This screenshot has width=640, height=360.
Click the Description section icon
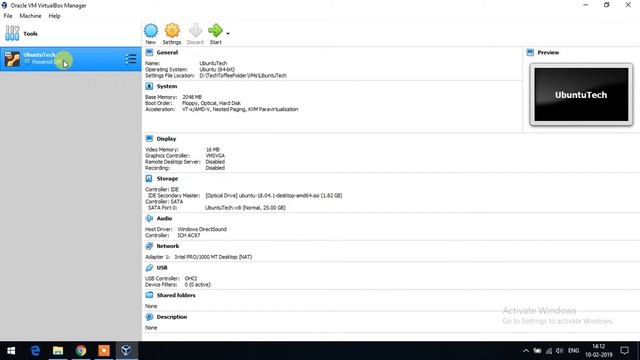(x=149, y=317)
